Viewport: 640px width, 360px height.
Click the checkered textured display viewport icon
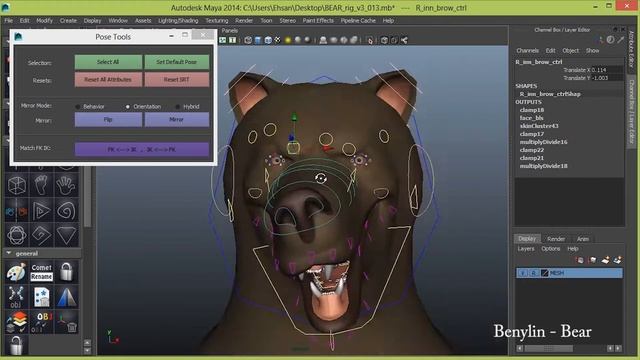point(278,40)
